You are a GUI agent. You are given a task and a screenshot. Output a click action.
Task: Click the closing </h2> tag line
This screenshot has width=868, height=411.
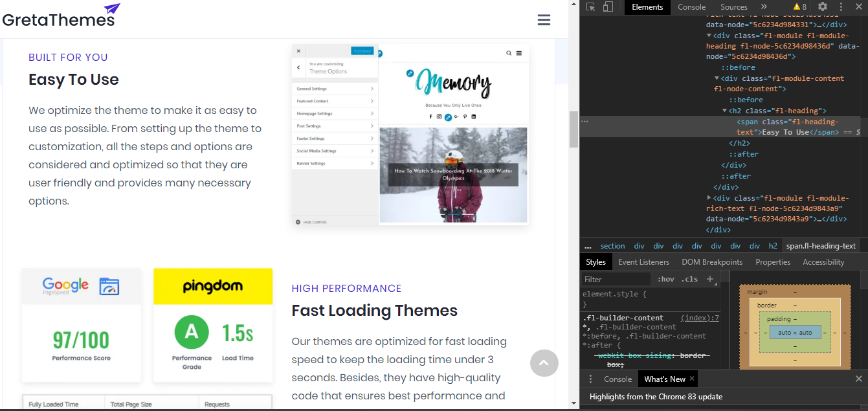pos(739,143)
